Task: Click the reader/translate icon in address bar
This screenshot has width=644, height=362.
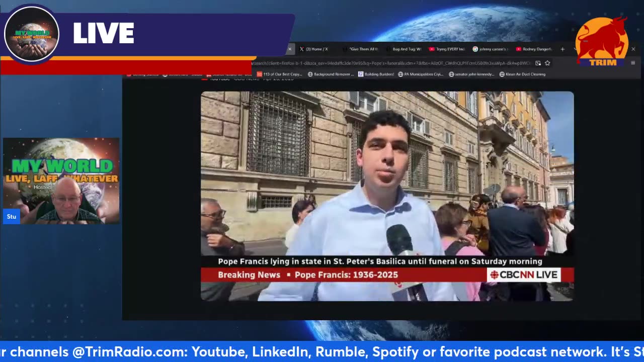Action: tap(538, 63)
